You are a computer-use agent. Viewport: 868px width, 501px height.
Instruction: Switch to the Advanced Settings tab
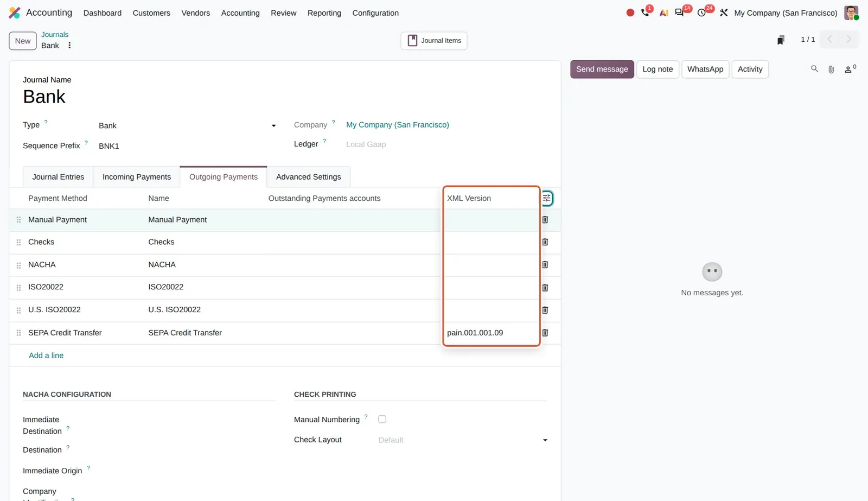point(309,177)
